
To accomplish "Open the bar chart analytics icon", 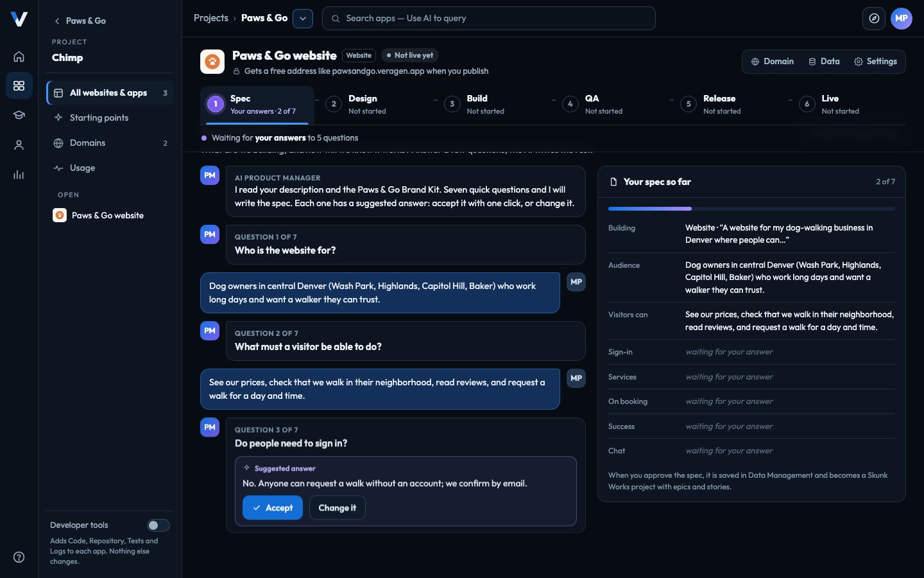I will coord(19,175).
